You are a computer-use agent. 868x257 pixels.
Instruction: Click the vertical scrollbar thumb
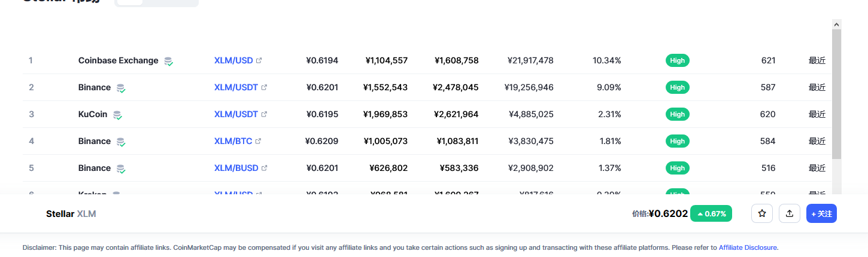coord(837,94)
